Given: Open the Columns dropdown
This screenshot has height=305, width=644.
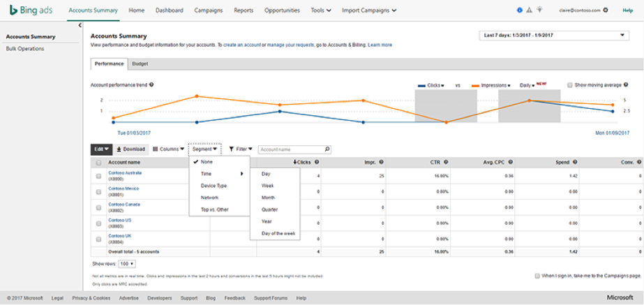Looking at the screenshot, I should click(x=168, y=149).
